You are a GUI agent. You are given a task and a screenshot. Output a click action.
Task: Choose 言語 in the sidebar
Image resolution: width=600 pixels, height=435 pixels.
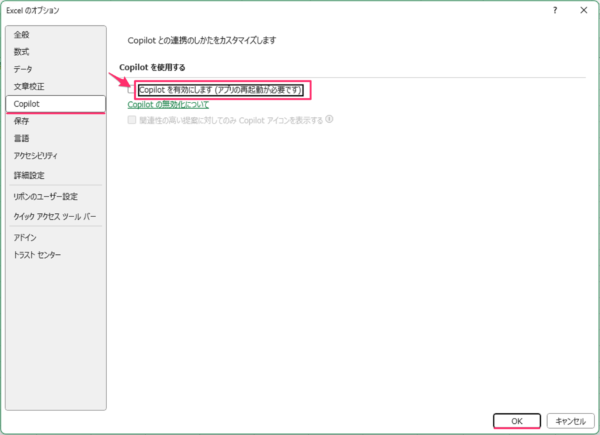pos(22,138)
